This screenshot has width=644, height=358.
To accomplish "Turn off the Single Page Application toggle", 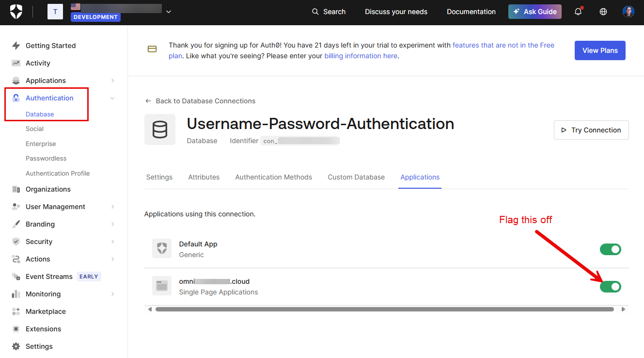I will (611, 287).
